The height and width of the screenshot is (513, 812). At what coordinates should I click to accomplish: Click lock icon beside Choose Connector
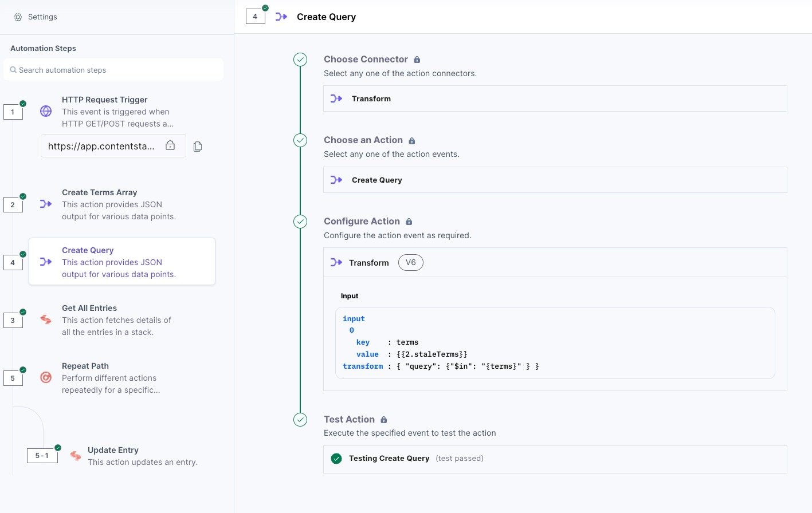point(417,60)
